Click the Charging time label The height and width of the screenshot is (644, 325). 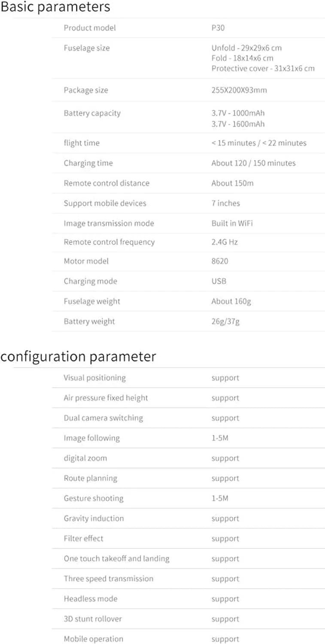point(88,163)
